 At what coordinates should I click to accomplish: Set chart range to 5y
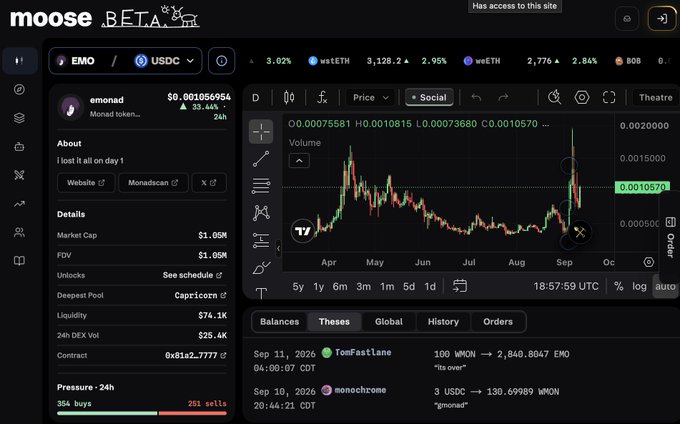tap(298, 287)
